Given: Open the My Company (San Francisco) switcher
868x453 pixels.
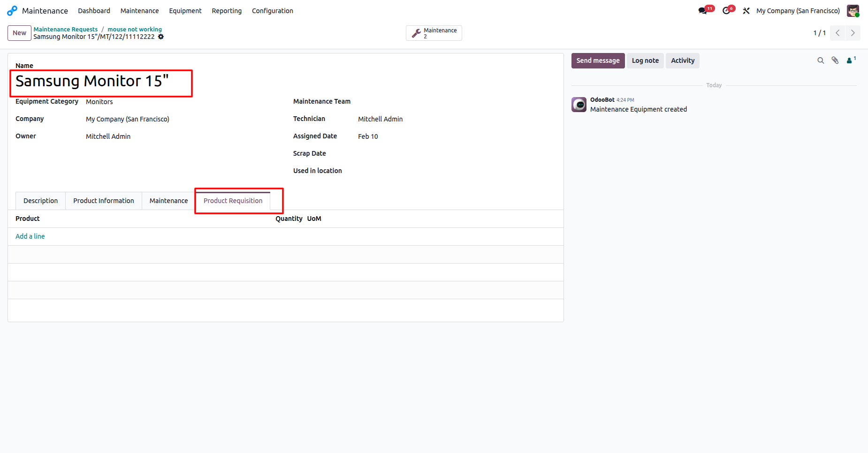Looking at the screenshot, I should coord(798,10).
